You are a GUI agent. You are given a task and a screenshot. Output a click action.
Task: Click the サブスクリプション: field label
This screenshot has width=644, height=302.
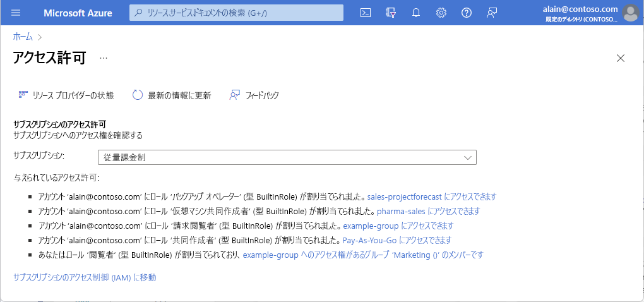pyautogui.click(x=39, y=155)
